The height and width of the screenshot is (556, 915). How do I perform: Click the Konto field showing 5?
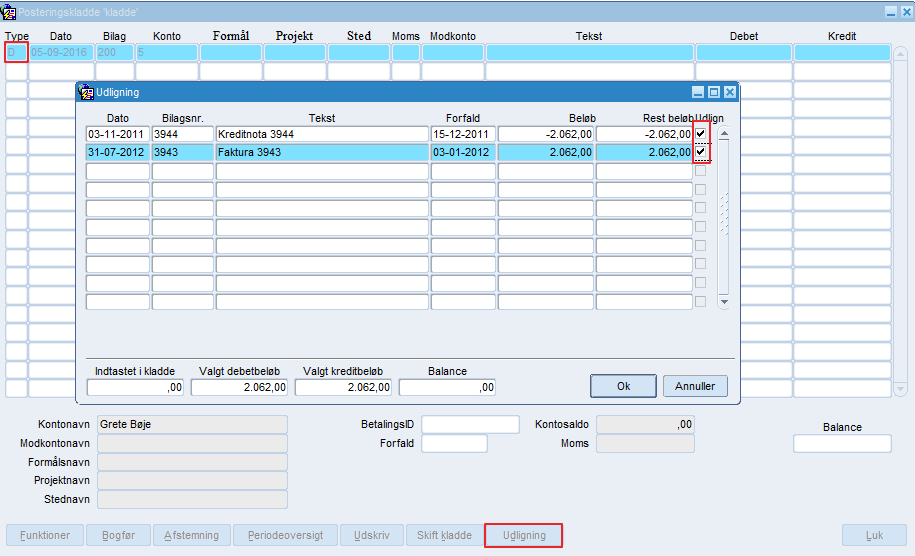coord(167,53)
